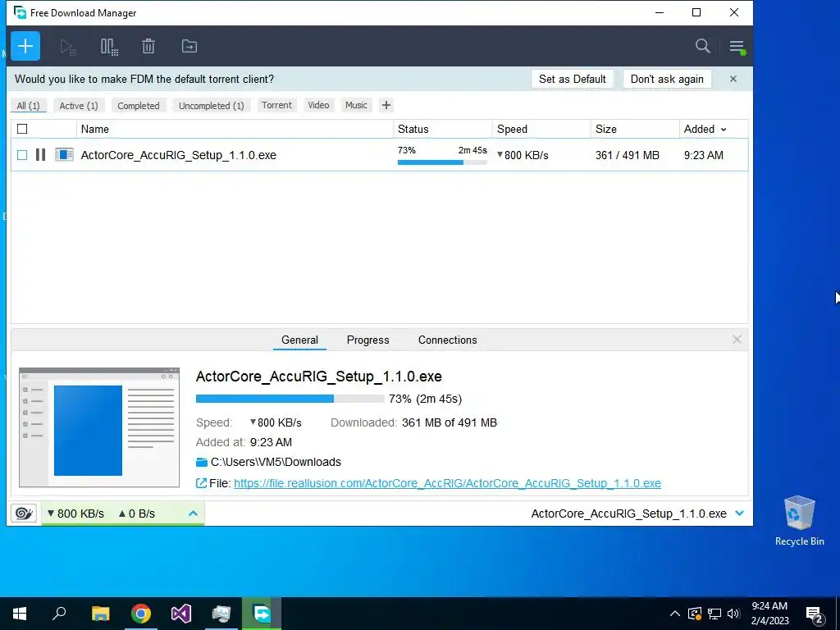The height and width of the screenshot is (630, 840).
Task: Show hidden tray icons chevron
Action: click(x=675, y=614)
